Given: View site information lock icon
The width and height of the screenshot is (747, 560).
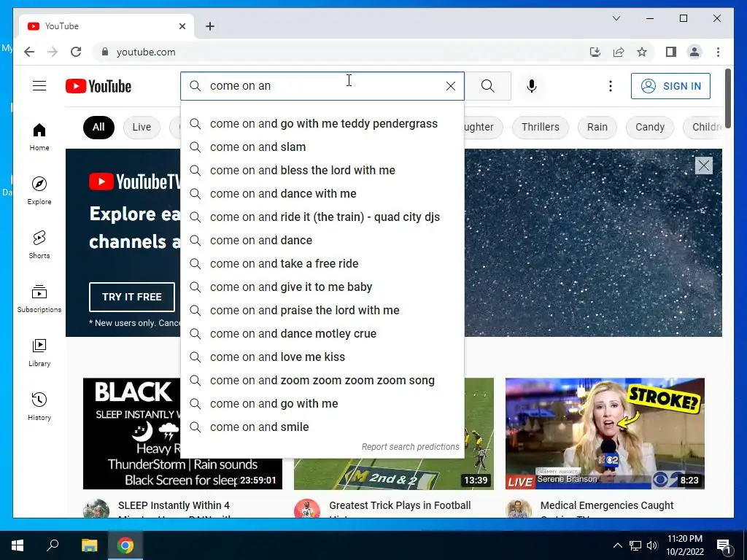Looking at the screenshot, I should coord(105,52).
